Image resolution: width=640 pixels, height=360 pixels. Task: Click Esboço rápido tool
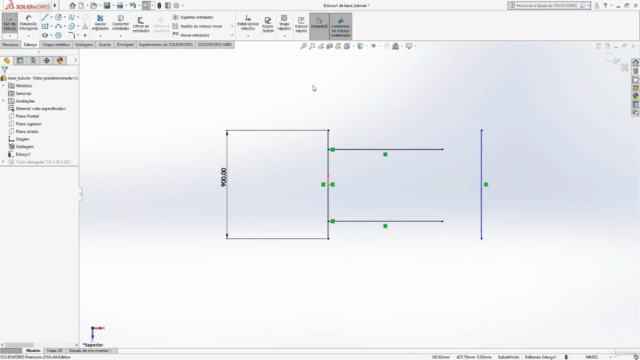coord(301,24)
